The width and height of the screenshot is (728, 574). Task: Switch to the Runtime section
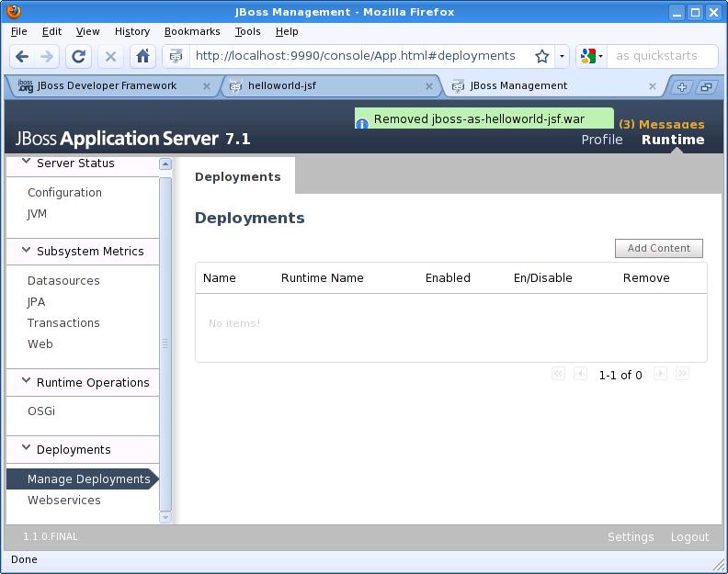(673, 140)
